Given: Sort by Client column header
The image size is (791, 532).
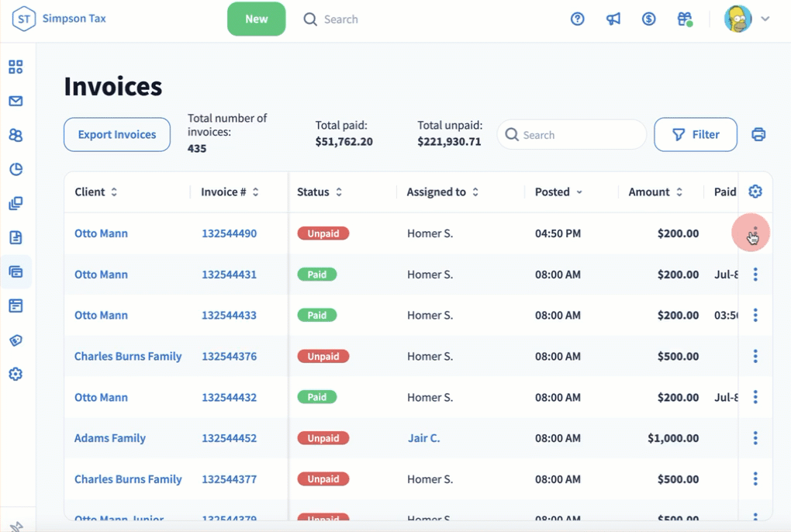Looking at the screenshot, I should coord(96,192).
